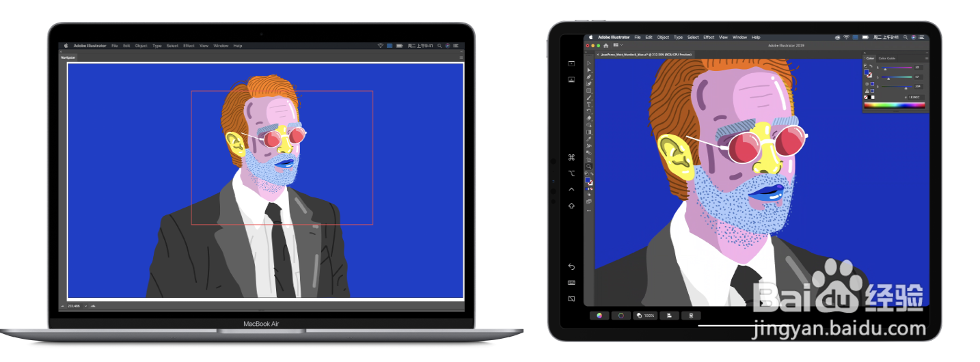
Task: Toggle Sidecar menu bar display icon
Action: (571, 63)
